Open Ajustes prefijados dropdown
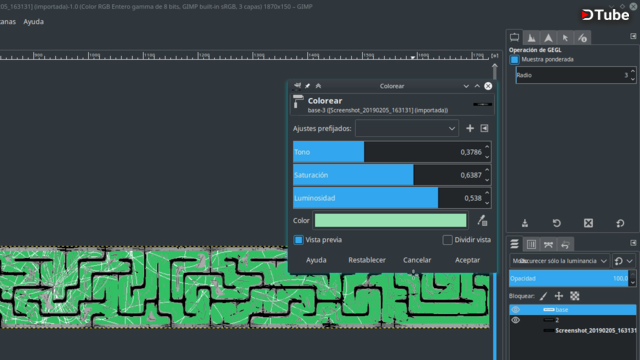640x360 pixels. 407,129
